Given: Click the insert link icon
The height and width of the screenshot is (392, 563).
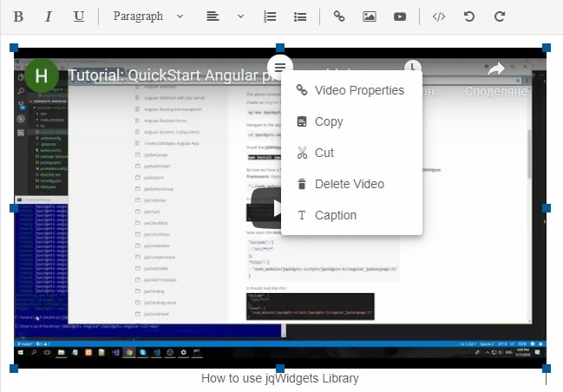Looking at the screenshot, I should pos(339,16).
